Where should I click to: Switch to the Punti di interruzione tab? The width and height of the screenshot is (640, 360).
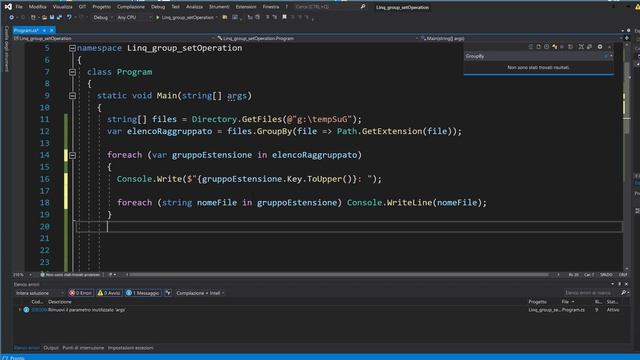pyautogui.click(x=83, y=348)
